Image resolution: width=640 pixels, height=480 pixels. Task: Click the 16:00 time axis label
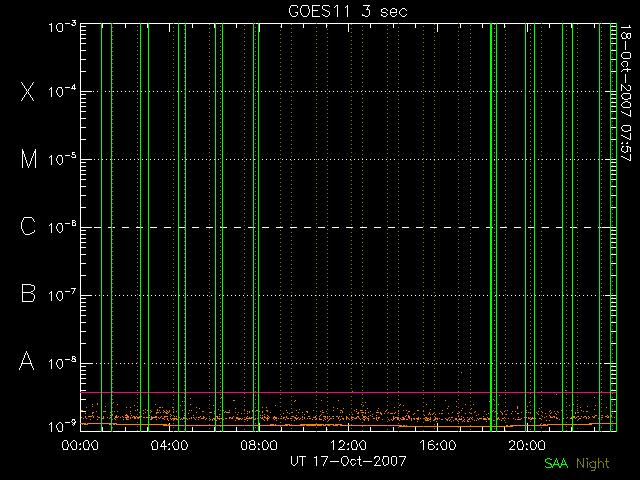pyautogui.click(x=438, y=445)
